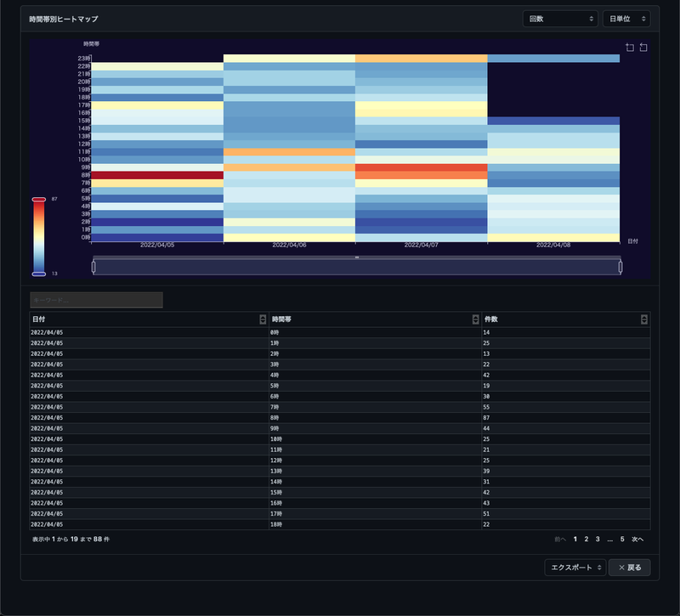Image resolution: width=680 pixels, height=616 pixels.
Task: Click the area zoom icon above heatmap
Action: pos(630,48)
